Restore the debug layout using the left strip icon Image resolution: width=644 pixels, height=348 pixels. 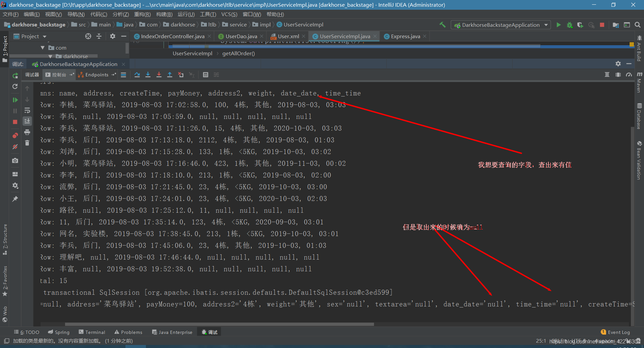coord(15,174)
